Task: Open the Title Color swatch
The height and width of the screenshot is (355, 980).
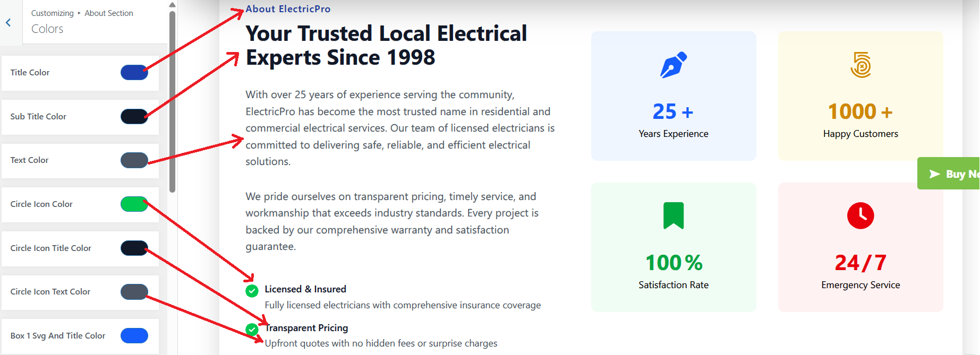Action: click(134, 73)
